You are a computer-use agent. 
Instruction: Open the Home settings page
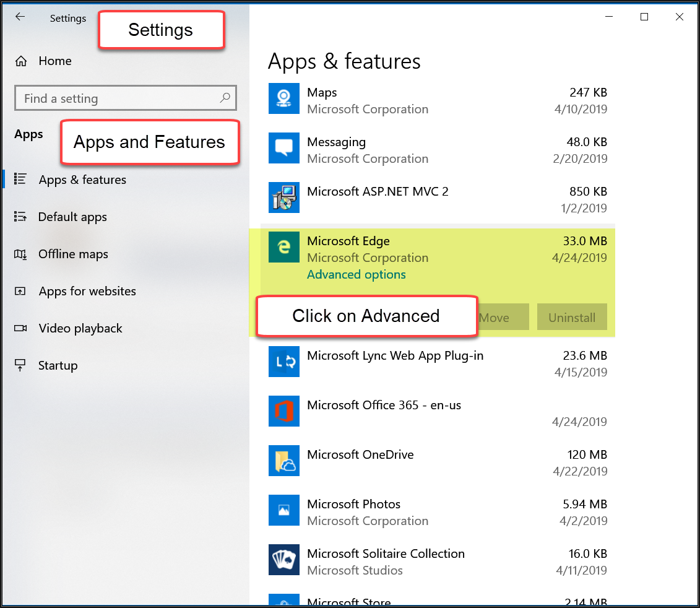[55, 61]
